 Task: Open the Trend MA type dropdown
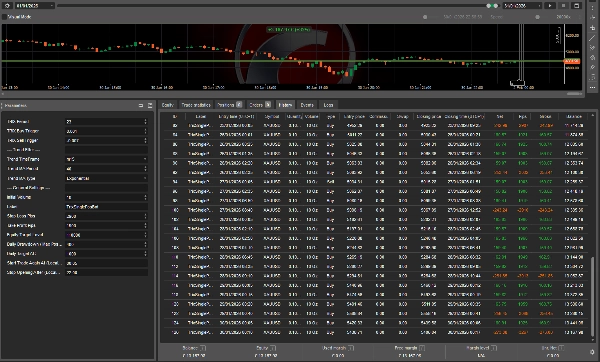point(106,178)
